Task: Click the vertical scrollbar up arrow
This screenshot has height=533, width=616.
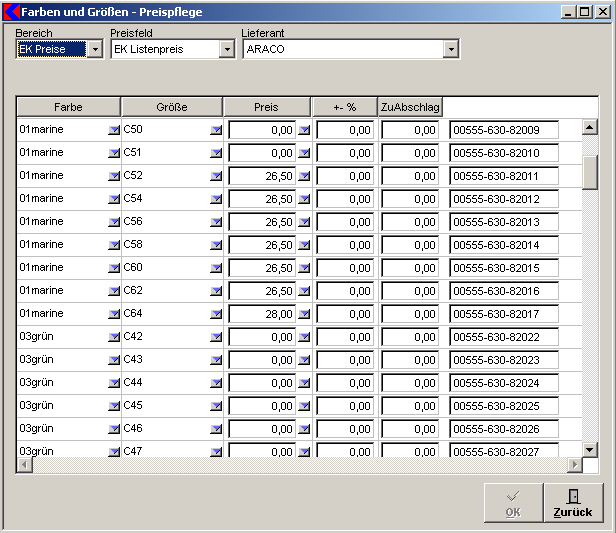Action: (x=590, y=127)
